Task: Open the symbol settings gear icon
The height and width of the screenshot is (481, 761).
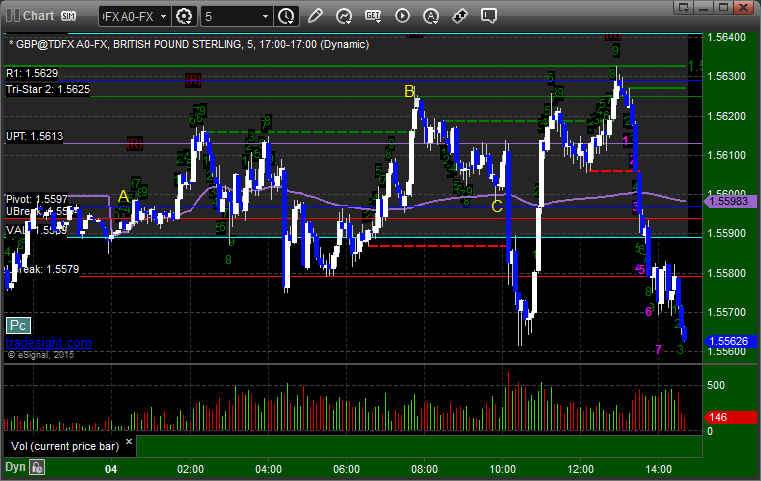Action: (184, 17)
